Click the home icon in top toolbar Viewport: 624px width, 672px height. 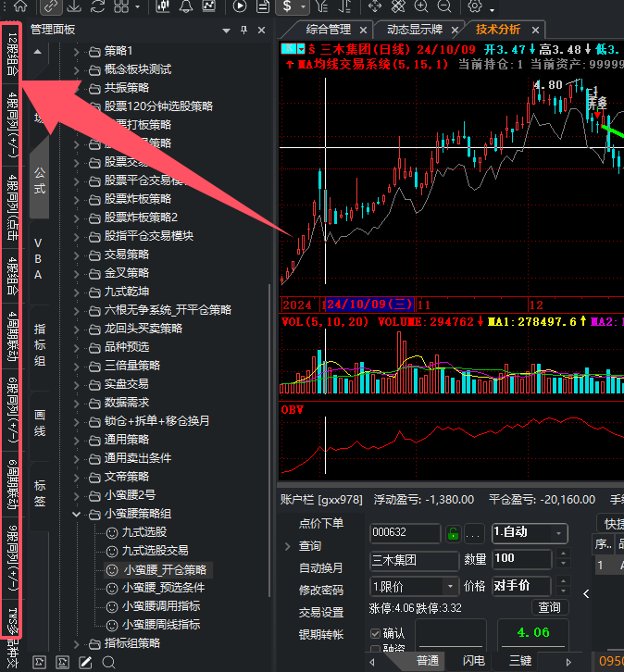coord(20,6)
